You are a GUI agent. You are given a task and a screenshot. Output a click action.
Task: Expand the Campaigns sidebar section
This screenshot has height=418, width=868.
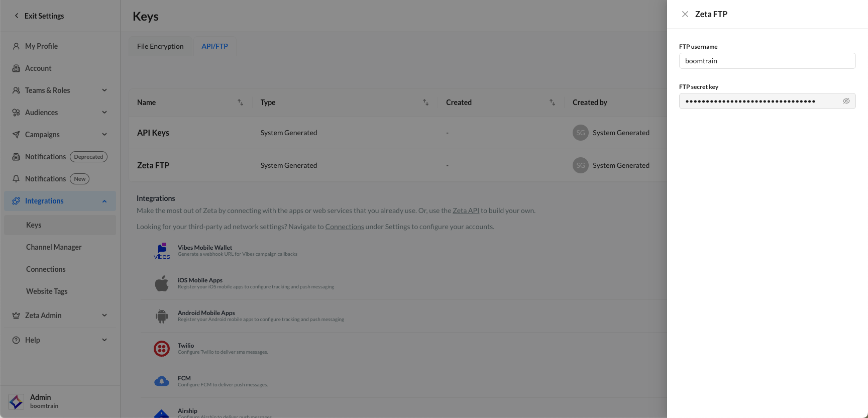[104, 135]
